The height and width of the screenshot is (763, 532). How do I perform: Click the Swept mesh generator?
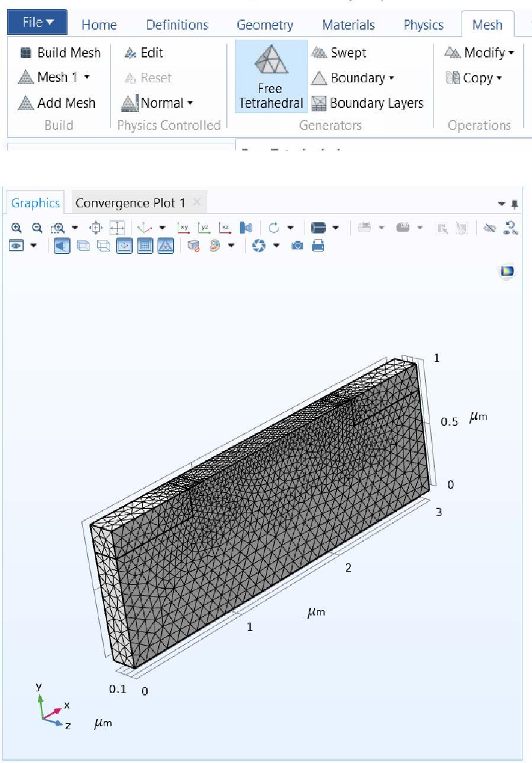click(339, 53)
